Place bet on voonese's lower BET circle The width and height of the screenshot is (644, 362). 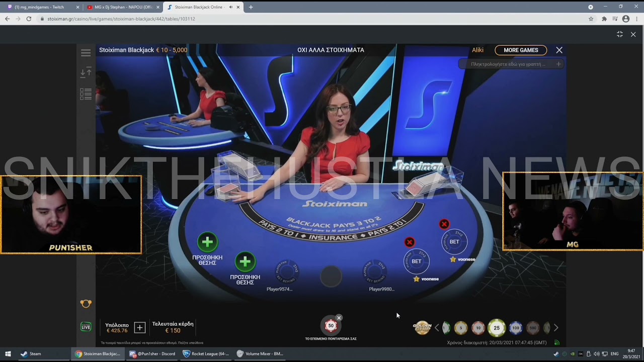pyautogui.click(x=417, y=261)
